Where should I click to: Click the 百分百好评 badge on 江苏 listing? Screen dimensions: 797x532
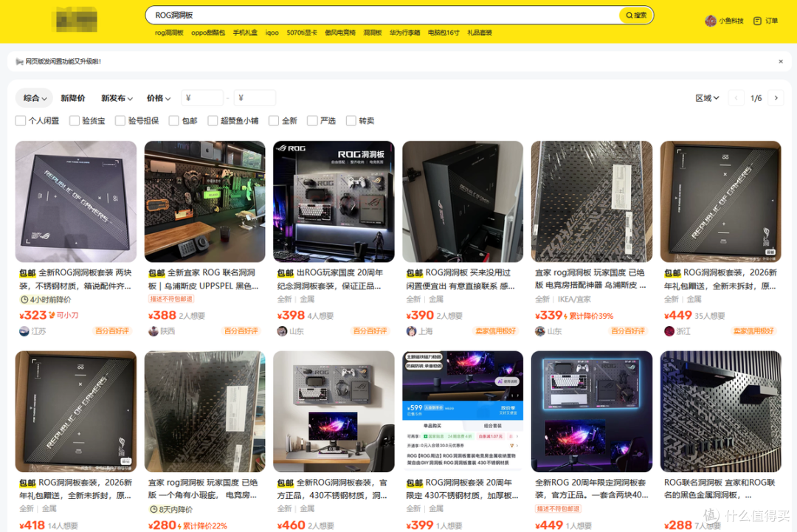112,331
